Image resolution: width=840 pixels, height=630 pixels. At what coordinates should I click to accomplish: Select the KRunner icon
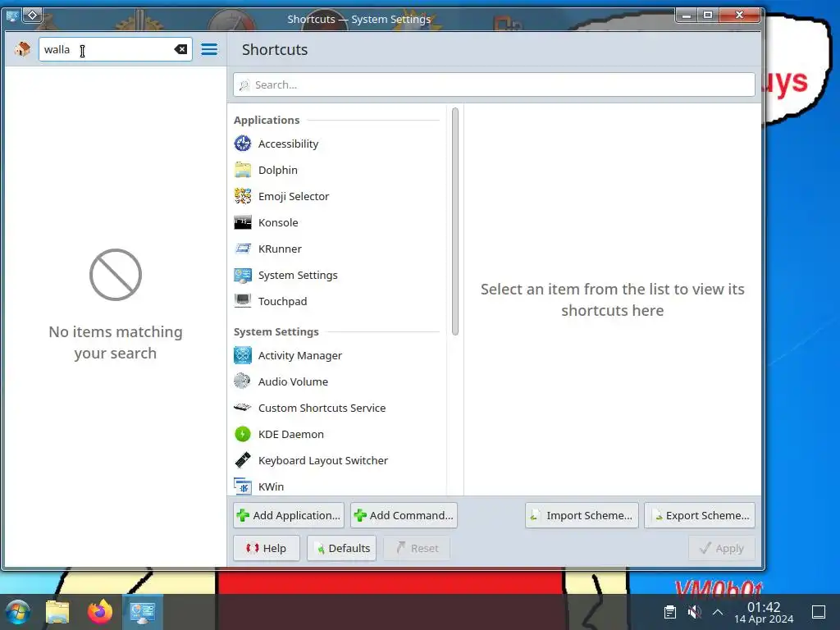coord(243,249)
